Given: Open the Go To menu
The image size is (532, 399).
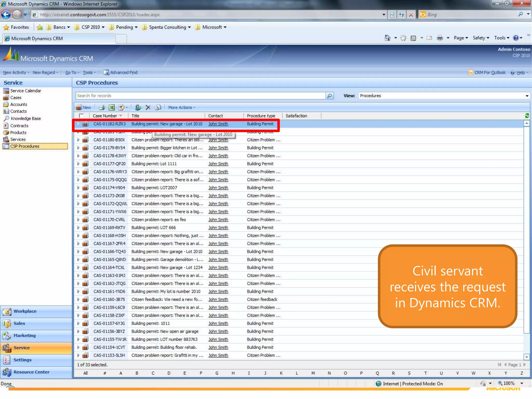Looking at the screenshot, I should 72,72.
